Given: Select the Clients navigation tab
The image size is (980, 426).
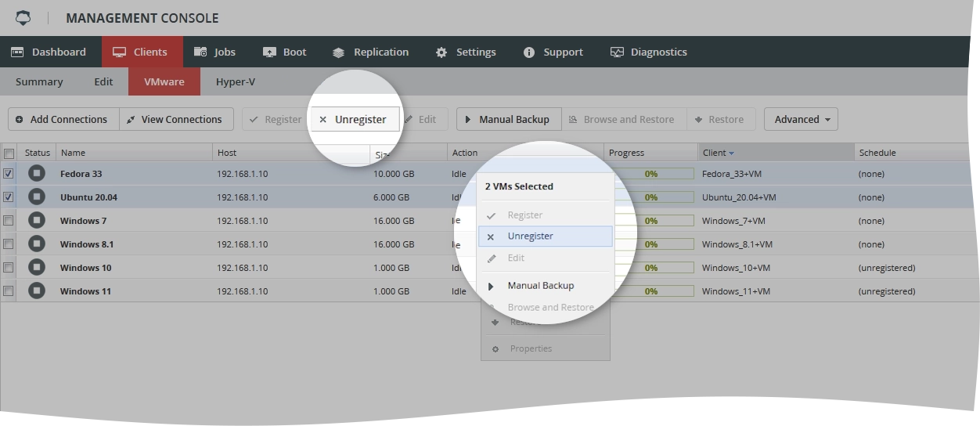Looking at the screenshot, I should (x=141, y=52).
